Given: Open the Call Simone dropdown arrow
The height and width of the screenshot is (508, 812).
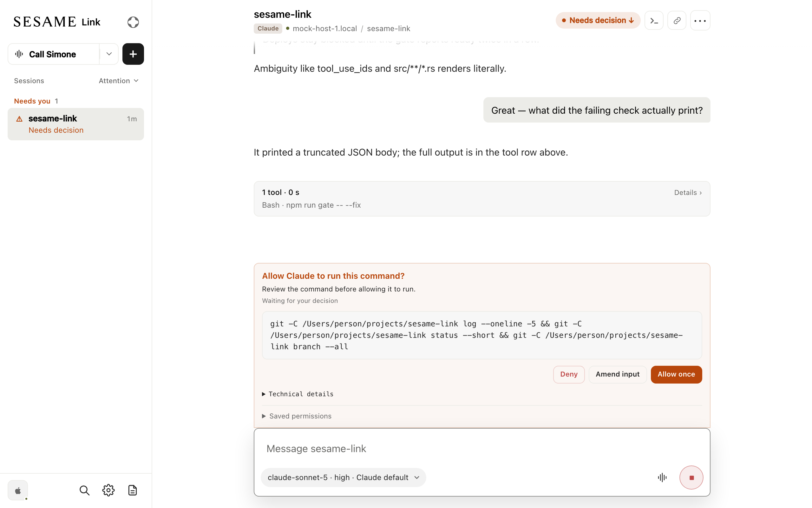Looking at the screenshot, I should [x=109, y=54].
